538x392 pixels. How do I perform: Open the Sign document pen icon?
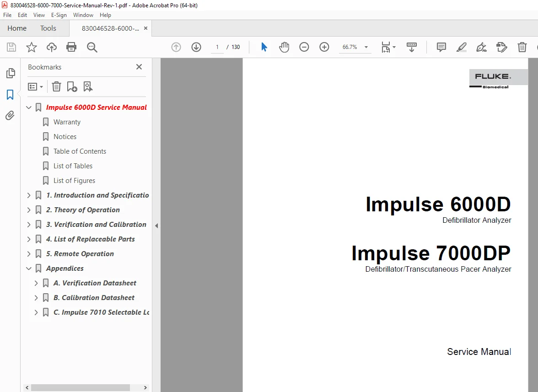[x=481, y=47]
